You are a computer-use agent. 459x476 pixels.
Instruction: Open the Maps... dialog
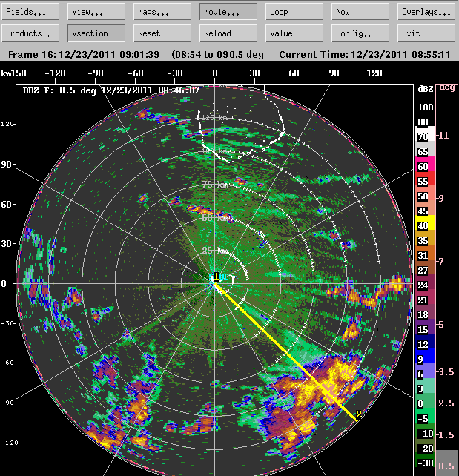click(x=162, y=12)
